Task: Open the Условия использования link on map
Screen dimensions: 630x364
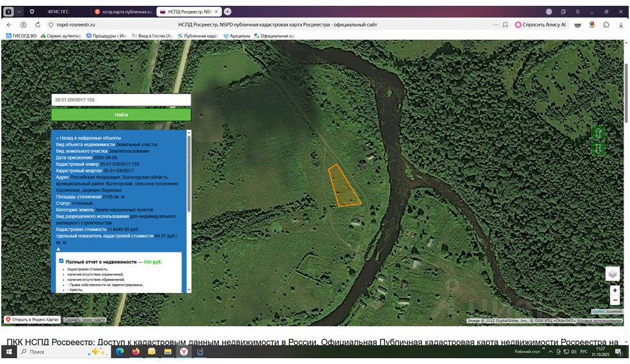Action: click(x=599, y=321)
